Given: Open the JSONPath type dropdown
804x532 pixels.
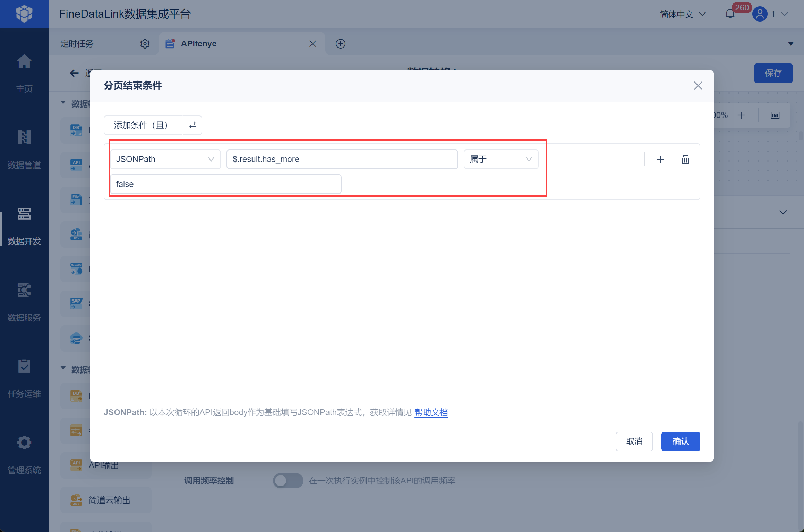Looking at the screenshot, I should click(x=165, y=159).
